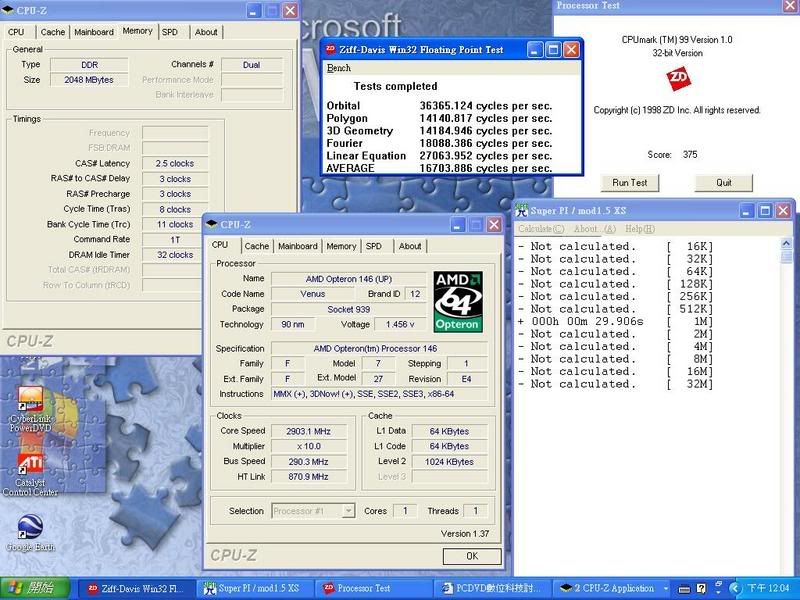Open About tab in front CPU-Z
800x600 pixels.
pos(410,246)
